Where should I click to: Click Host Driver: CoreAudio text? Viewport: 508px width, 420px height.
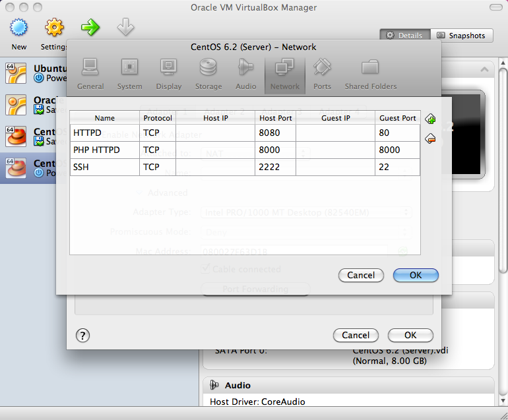tap(257, 402)
